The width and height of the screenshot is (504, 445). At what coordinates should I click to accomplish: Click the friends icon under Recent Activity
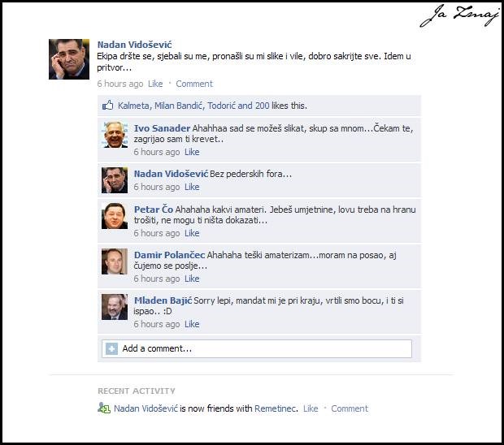pyautogui.click(x=104, y=408)
